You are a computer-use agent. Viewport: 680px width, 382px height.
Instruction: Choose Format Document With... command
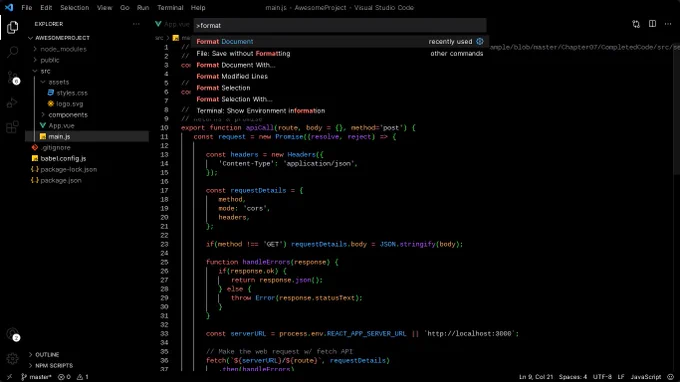340,65
